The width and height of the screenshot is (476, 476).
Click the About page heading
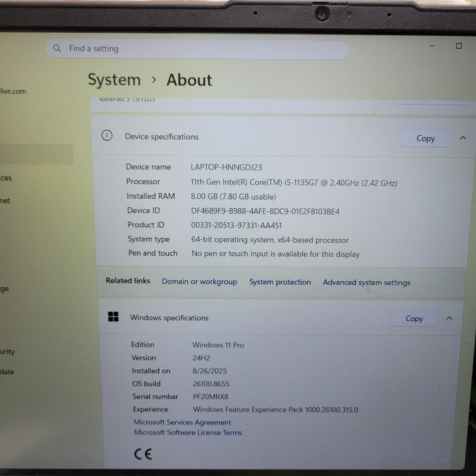tap(189, 80)
